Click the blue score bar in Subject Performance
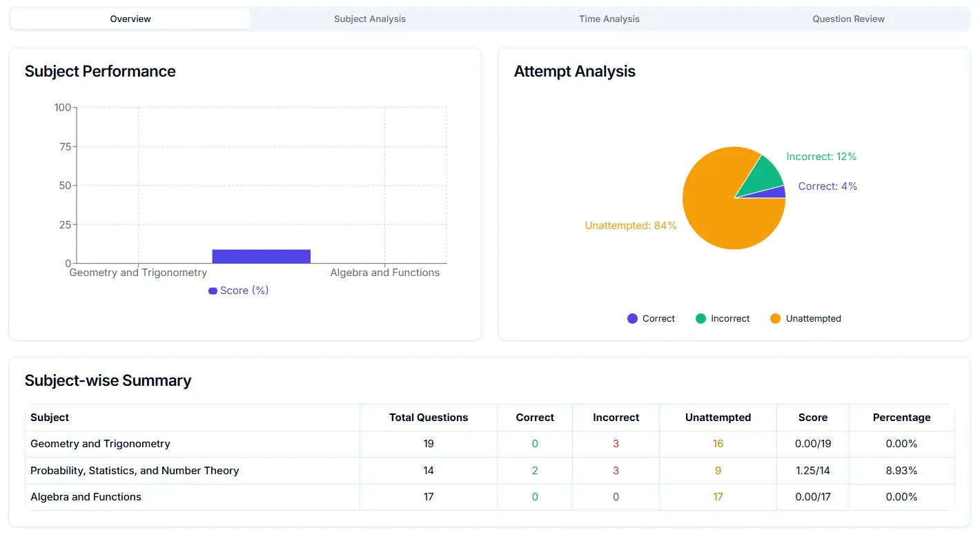 click(261, 255)
